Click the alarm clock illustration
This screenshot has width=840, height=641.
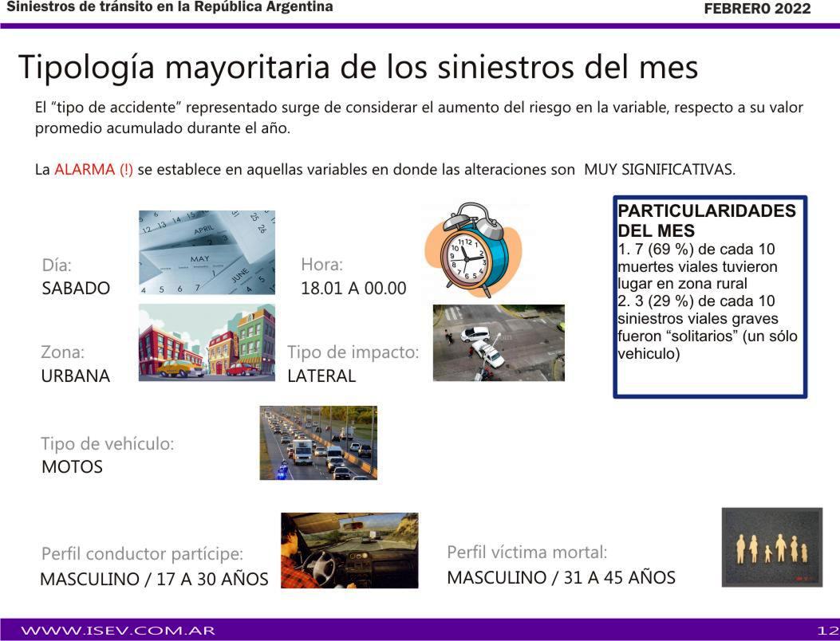click(x=472, y=250)
